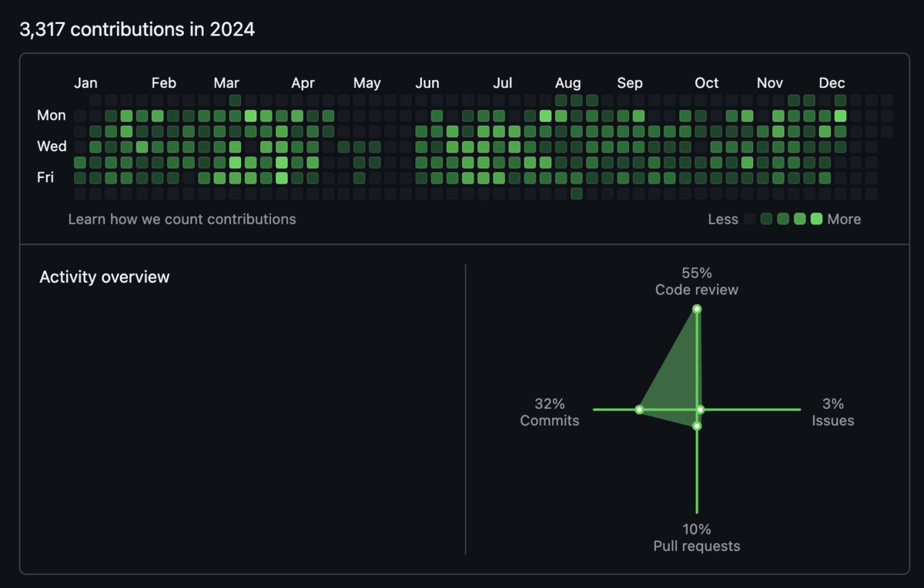
Task: Click the Dec month label
Action: 832,83
